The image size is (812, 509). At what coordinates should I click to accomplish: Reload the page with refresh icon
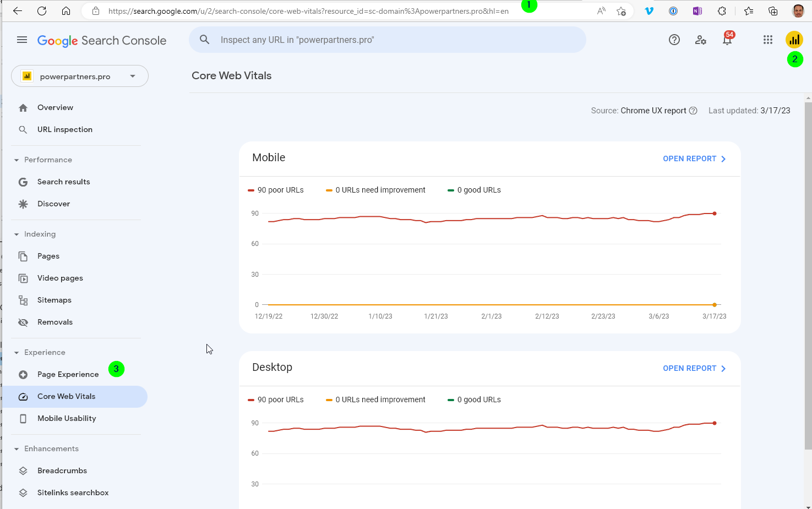tap(42, 11)
